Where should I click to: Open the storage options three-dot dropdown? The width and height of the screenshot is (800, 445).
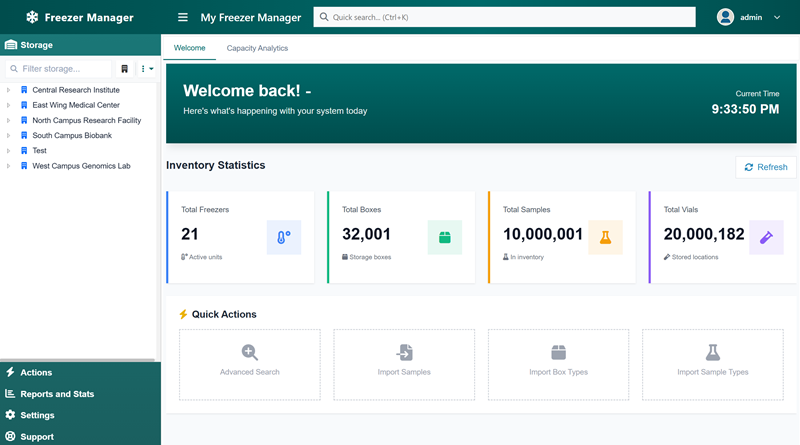coord(147,68)
